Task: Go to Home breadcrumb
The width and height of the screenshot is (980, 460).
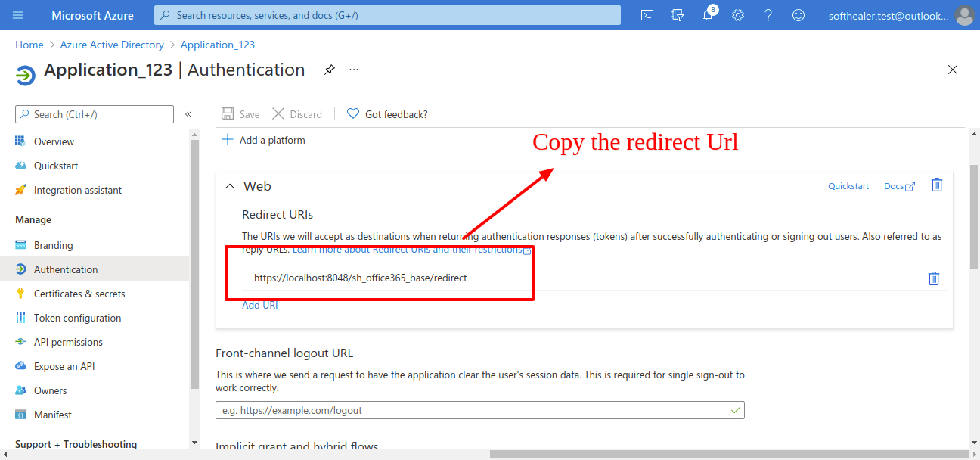Action: click(29, 45)
